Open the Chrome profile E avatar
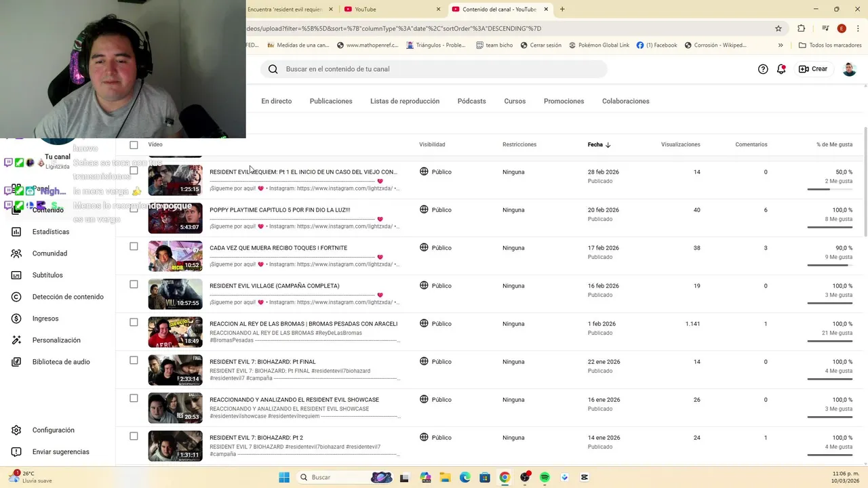This screenshot has height=488, width=868. pos(842,28)
